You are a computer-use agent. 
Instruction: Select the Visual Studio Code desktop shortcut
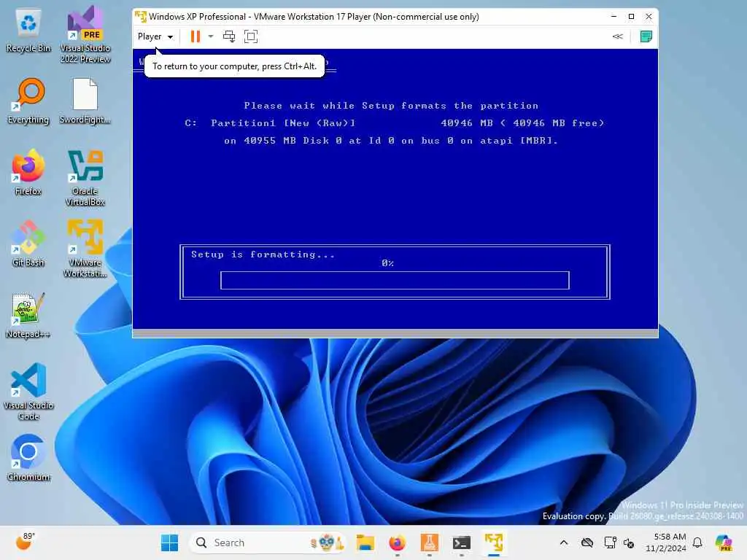28,392
